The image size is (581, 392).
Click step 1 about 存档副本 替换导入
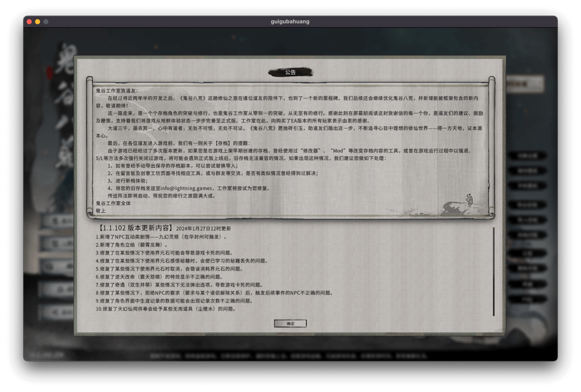173,166
